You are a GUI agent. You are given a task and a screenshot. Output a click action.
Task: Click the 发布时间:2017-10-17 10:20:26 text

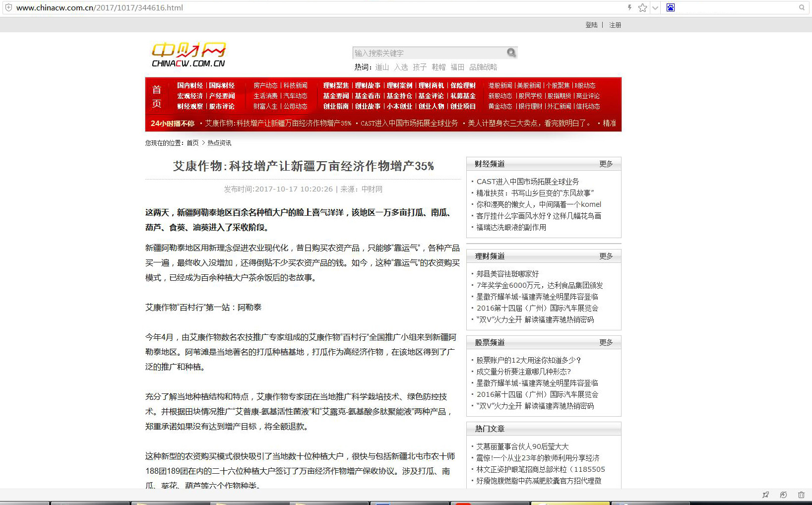[x=278, y=189]
